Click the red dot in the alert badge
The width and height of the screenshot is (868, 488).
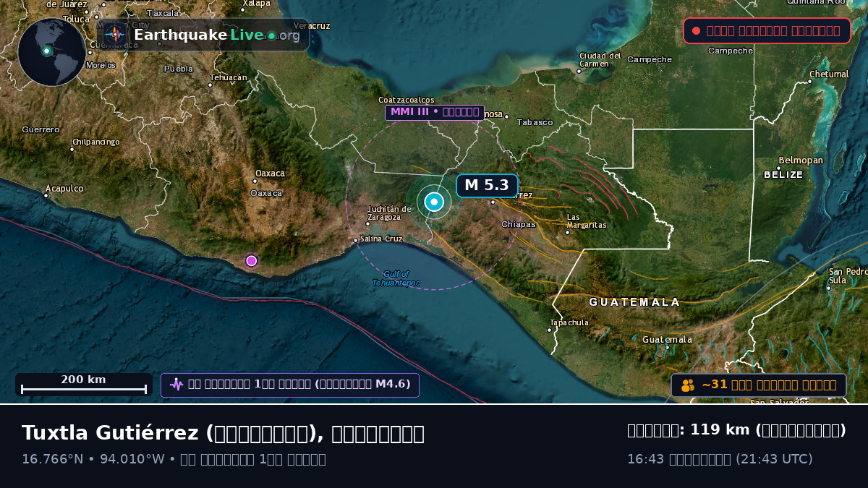(696, 31)
